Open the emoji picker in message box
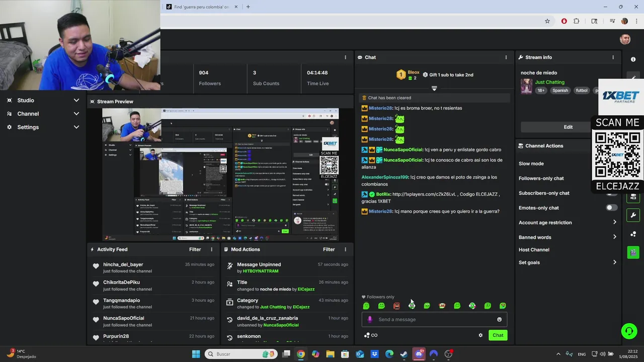This screenshot has height=362, width=644. 499,319
